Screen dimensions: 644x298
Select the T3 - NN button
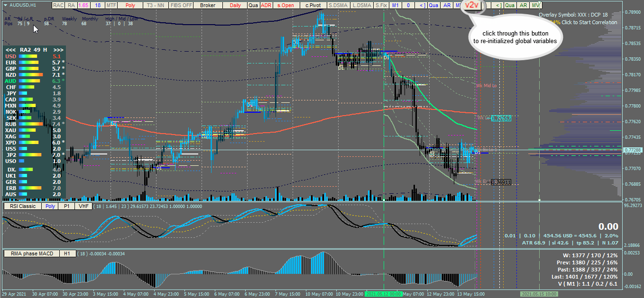tap(156, 5)
